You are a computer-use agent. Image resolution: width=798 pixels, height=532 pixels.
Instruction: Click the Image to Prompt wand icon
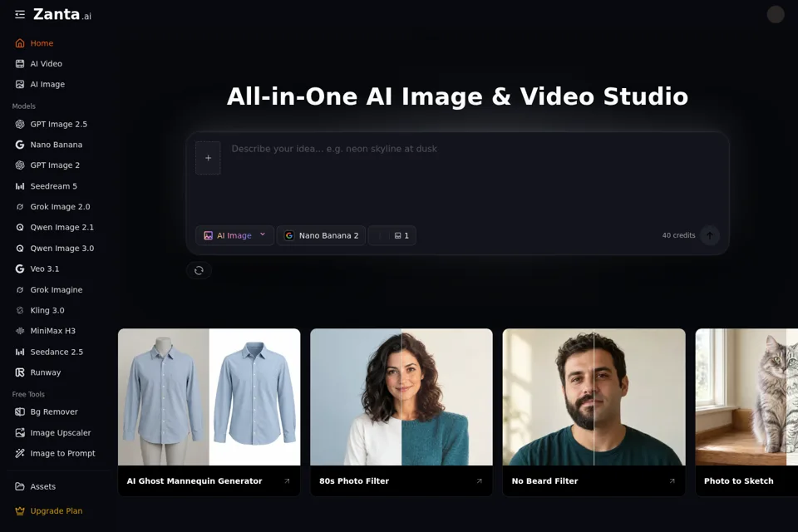20,453
